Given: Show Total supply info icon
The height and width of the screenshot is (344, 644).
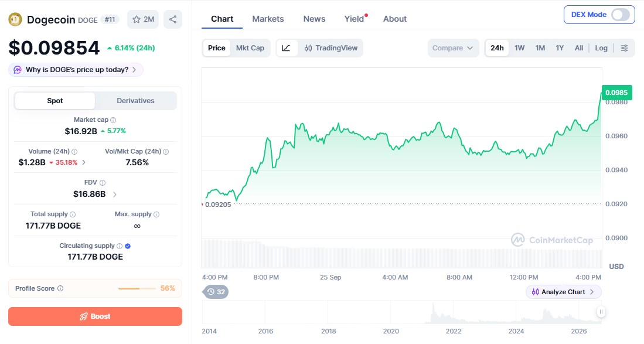Looking at the screenshot, I should (x=73, y=214).
